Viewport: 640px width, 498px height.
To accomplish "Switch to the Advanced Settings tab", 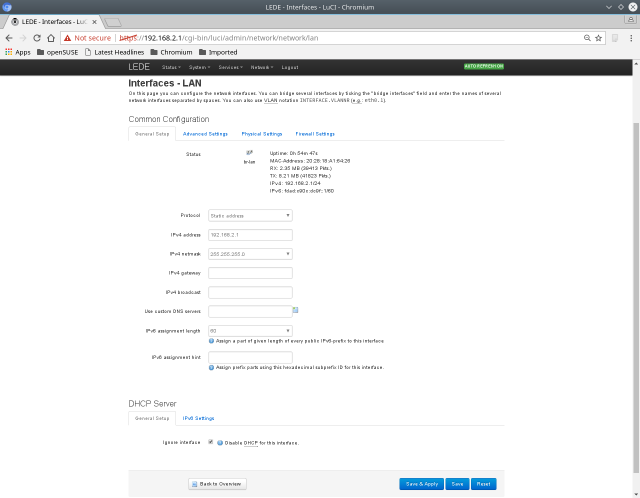I will tap(205, 133).
